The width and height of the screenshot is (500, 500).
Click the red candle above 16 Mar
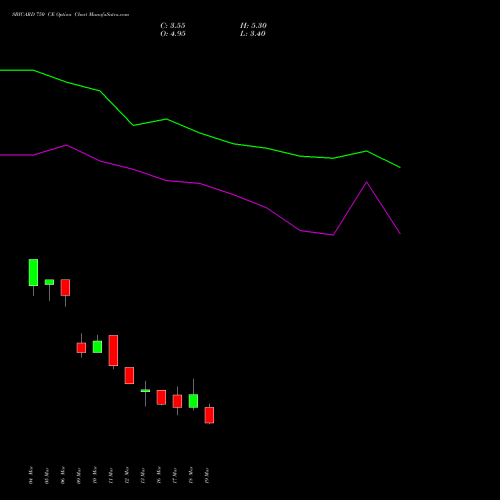tap(161, 397)
